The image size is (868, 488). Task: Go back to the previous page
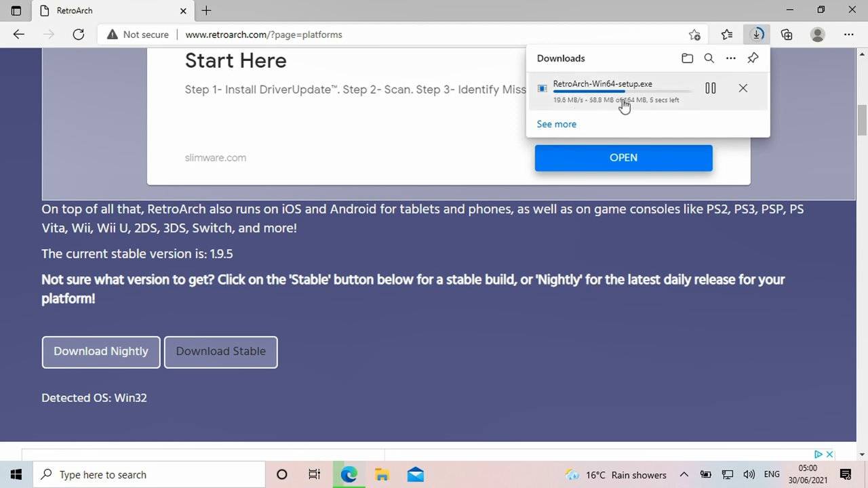[19, 35]
